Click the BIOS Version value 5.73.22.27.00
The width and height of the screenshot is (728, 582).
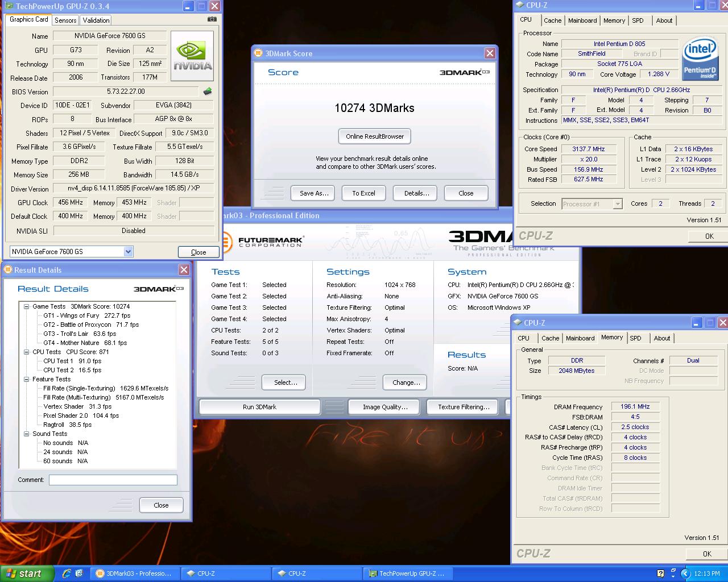tap(126, 92)
